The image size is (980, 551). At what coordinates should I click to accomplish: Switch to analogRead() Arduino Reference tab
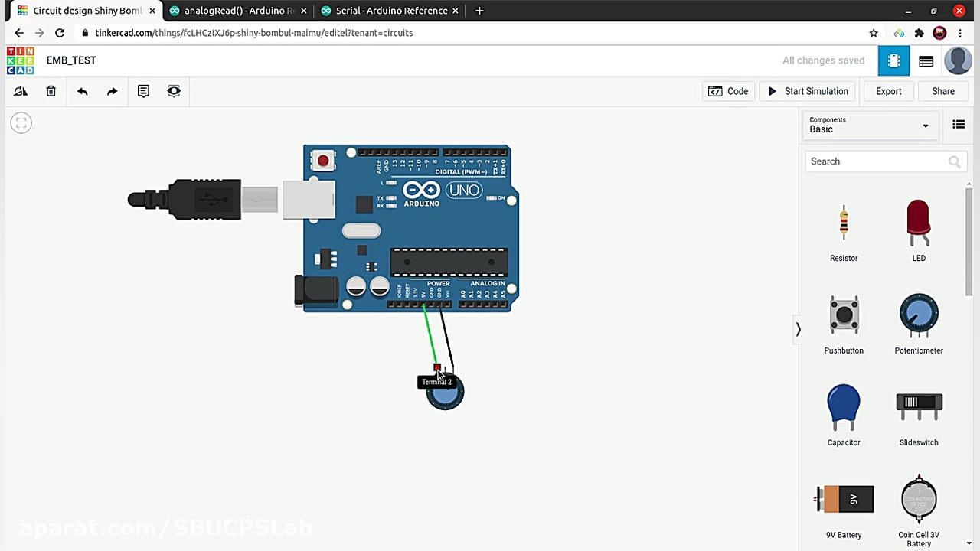click(x=239, y=11)
